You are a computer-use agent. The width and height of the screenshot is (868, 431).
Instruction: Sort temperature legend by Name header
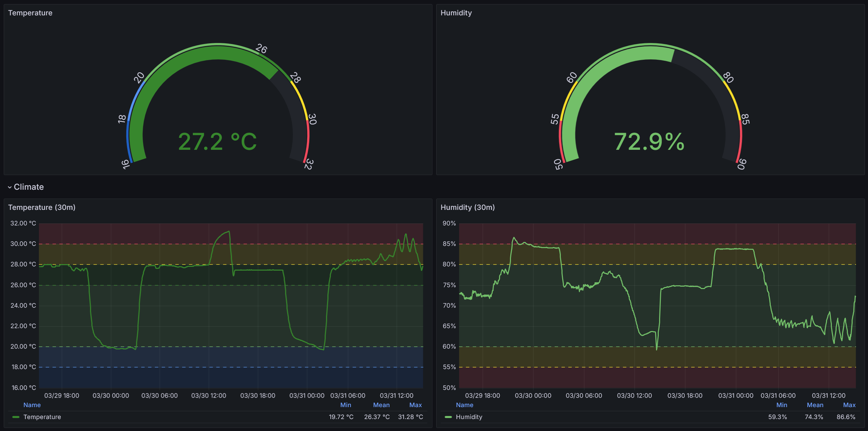tap(32, 405)
